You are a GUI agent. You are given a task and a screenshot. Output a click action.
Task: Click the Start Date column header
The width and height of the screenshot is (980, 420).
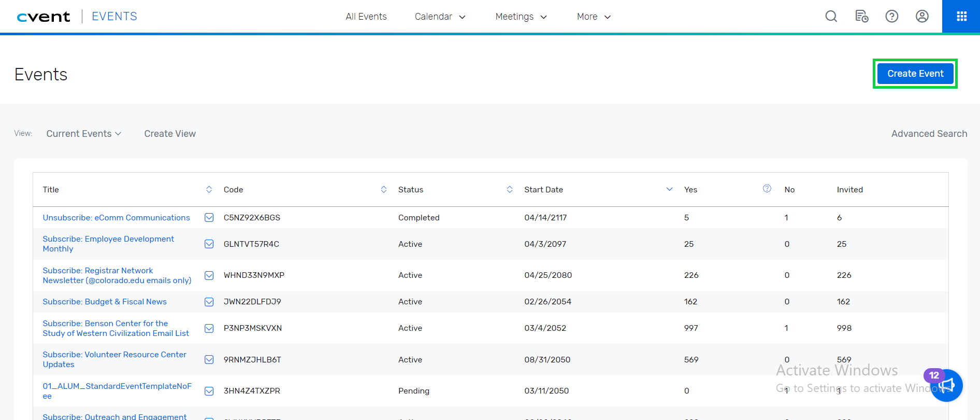click(543, 190)
